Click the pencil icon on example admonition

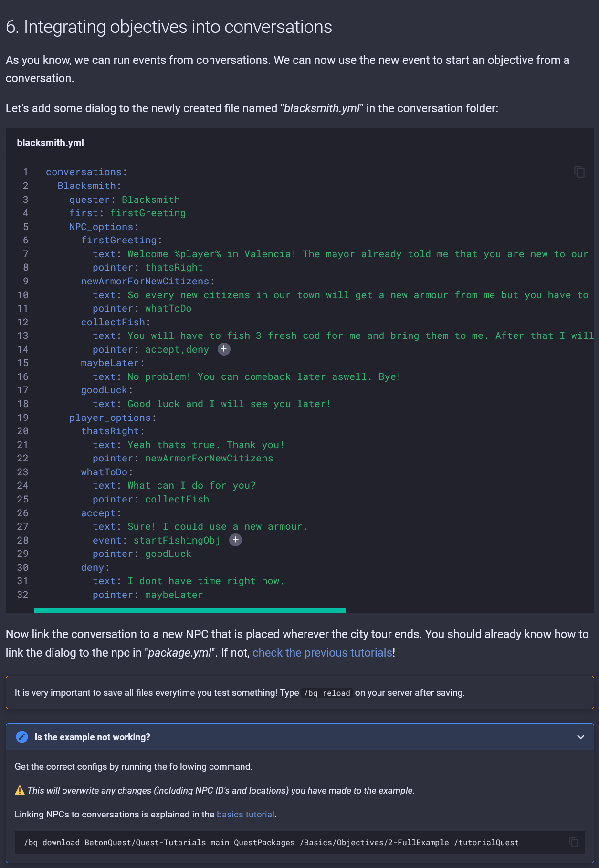22,737
